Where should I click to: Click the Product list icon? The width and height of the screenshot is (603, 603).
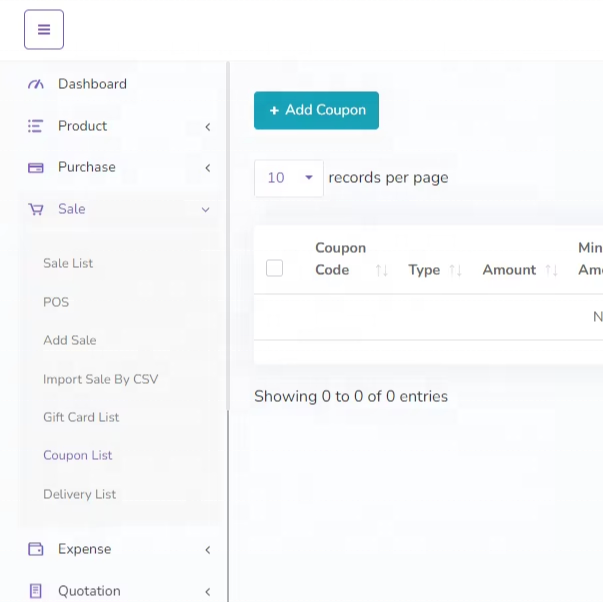click(36, 126)
